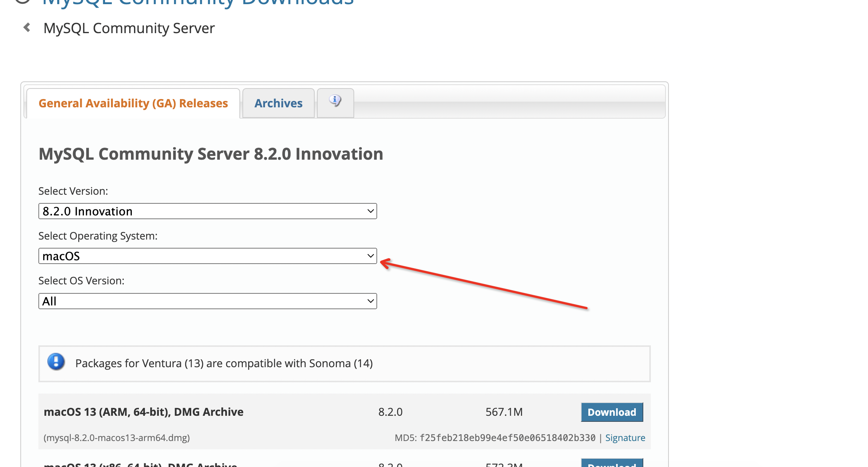Viewport: 868px width, 467px height.
Task: Download the macOS 13 ARM DMG Archive
Action: click(x=612, y=412)
